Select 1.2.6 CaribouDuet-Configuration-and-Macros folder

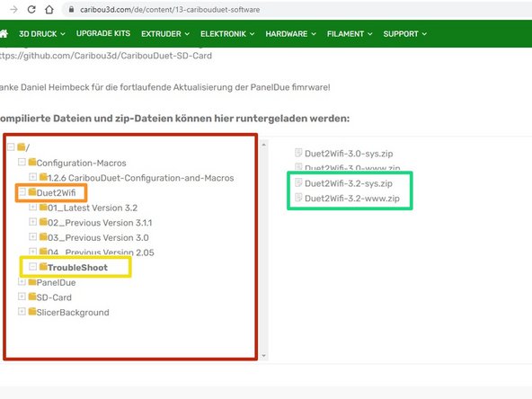141,178
